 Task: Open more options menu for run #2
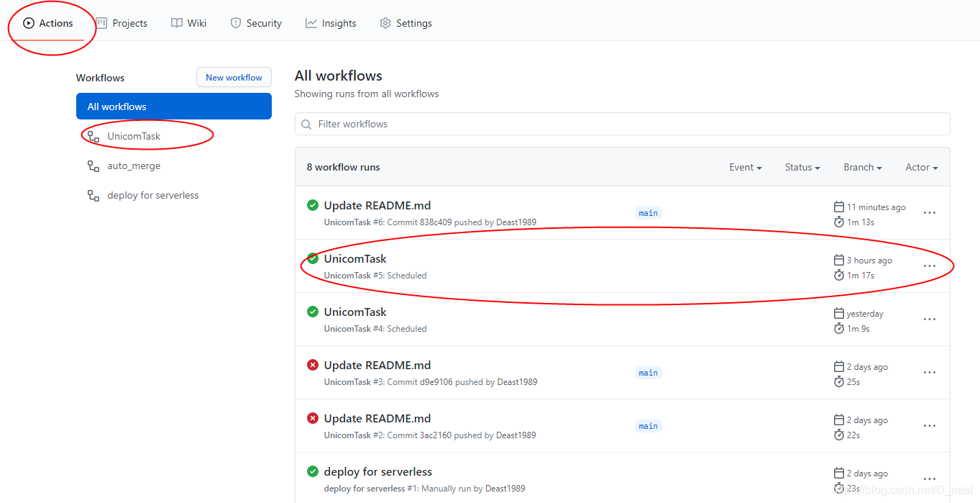coord(930,426)
